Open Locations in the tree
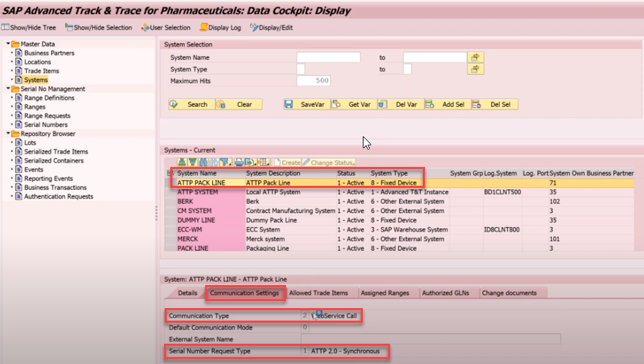 point(38,61)
